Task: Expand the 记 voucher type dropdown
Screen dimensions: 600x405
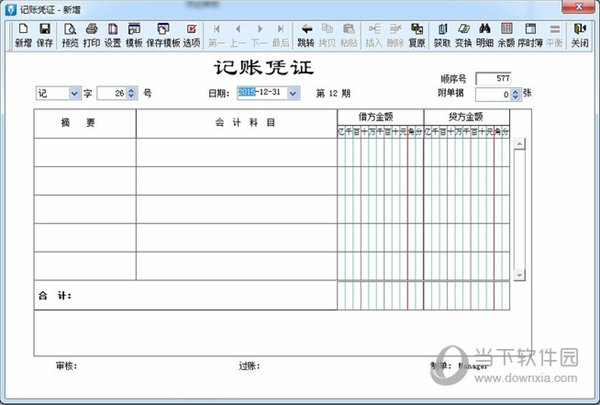Action: click(x=74, y=93)
